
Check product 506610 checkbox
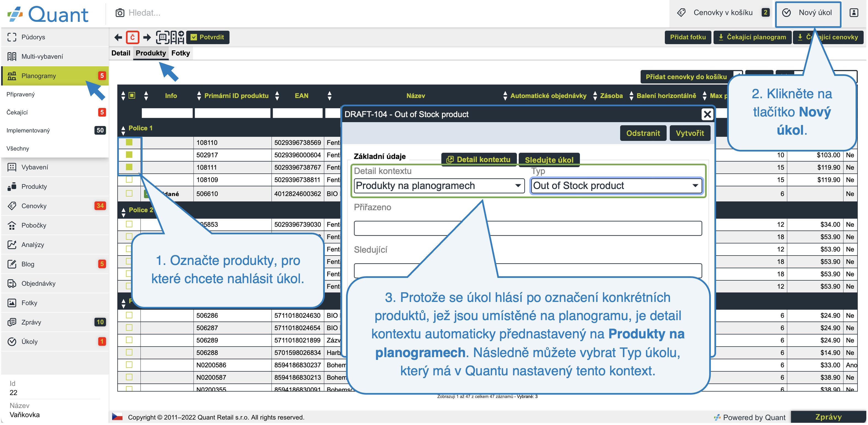tap(129, 194)
